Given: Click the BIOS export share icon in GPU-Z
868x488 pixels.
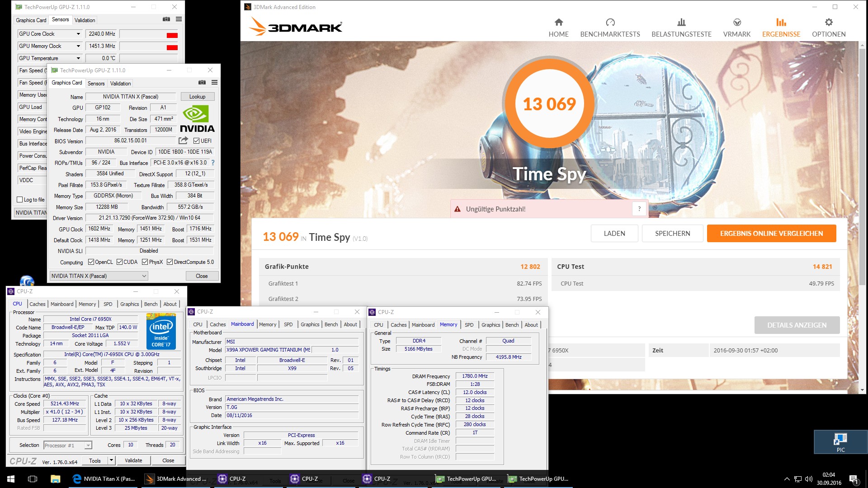Looking at the screenshot, I should [183, 141].
